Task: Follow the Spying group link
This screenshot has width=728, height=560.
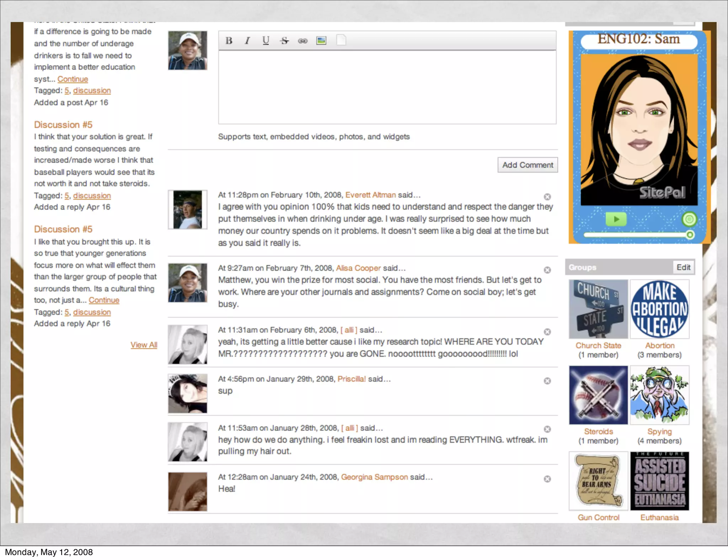Action: (x=659, y=431)
